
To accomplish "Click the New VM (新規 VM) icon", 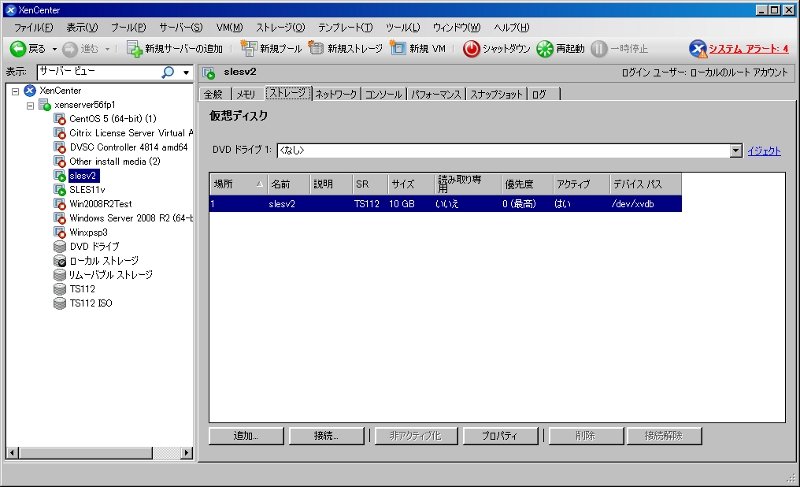I will click(397, 48).
